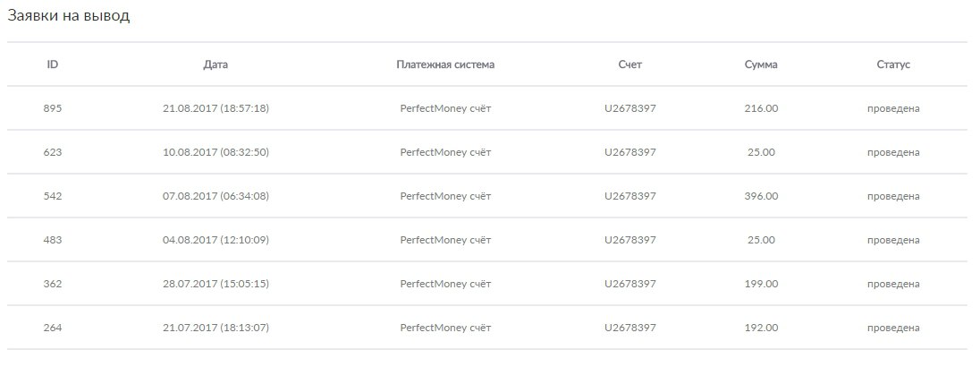
Task: Select the row with ID 623
Action: coord(52,152)
